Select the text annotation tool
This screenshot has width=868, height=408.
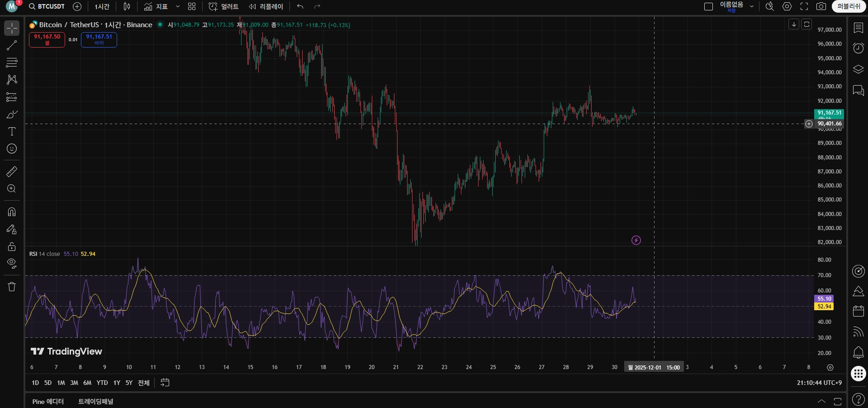pyautogui.click(x=12, y=131)
